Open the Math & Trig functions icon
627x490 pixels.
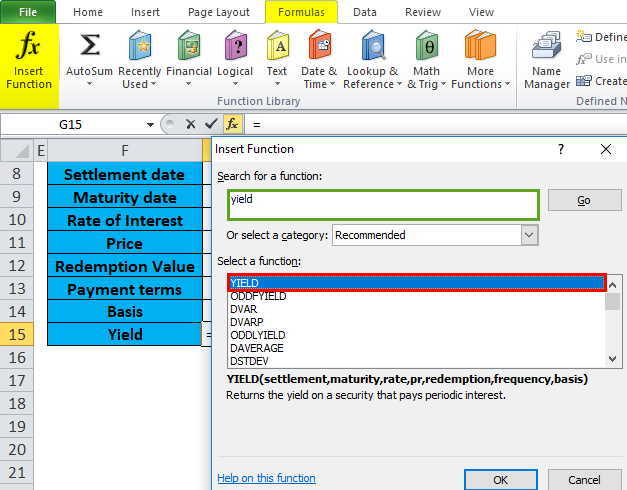tap(427, 45)
